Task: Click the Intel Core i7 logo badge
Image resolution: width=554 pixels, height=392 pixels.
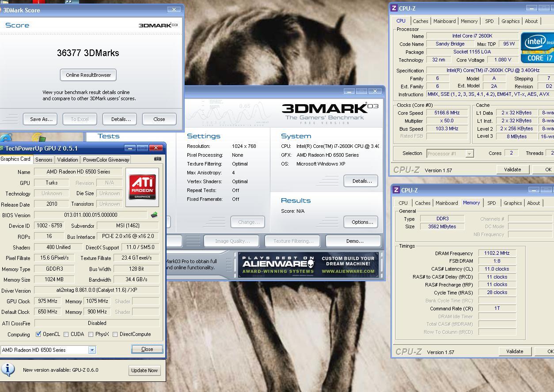Action: pos(537,47)
